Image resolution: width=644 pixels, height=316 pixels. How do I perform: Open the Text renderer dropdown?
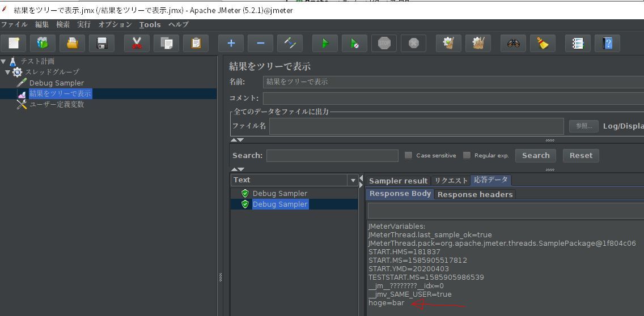(353, 180)
